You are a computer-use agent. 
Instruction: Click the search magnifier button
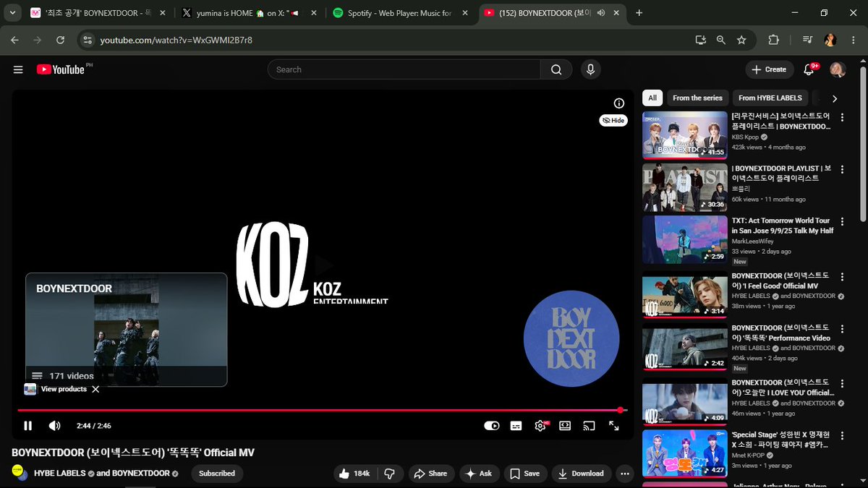coord(556,69)
